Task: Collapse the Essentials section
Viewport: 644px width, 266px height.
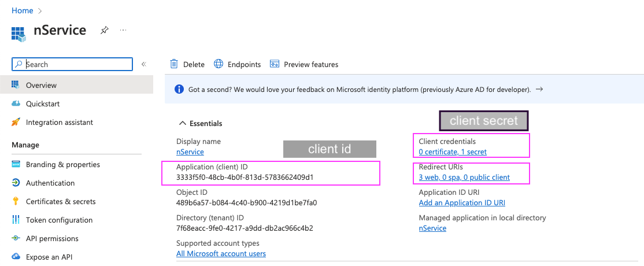Action: 183,123
